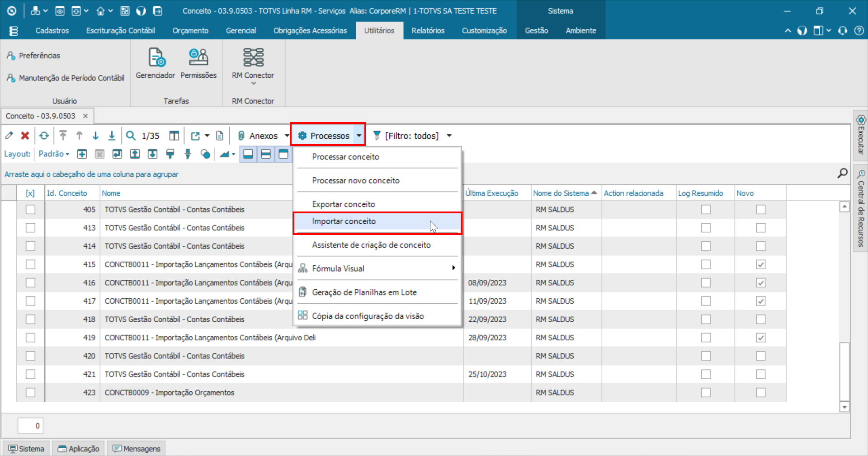Check the row selector for concept 405
The image size is (868, 456).
(x=30, y=209)
